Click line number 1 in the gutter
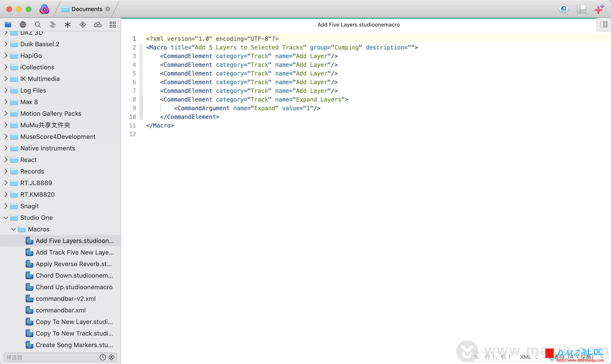611x364 pixels. [x=134, y=39]
